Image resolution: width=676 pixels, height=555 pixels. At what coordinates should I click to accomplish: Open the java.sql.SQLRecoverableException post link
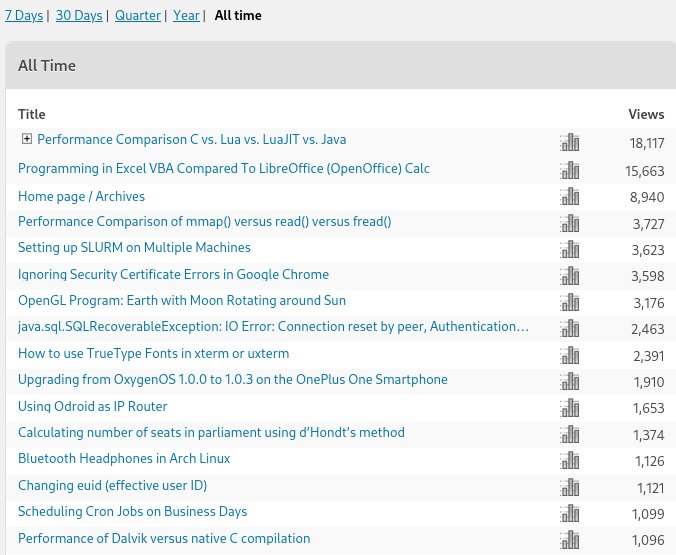(x=273, y=327)
